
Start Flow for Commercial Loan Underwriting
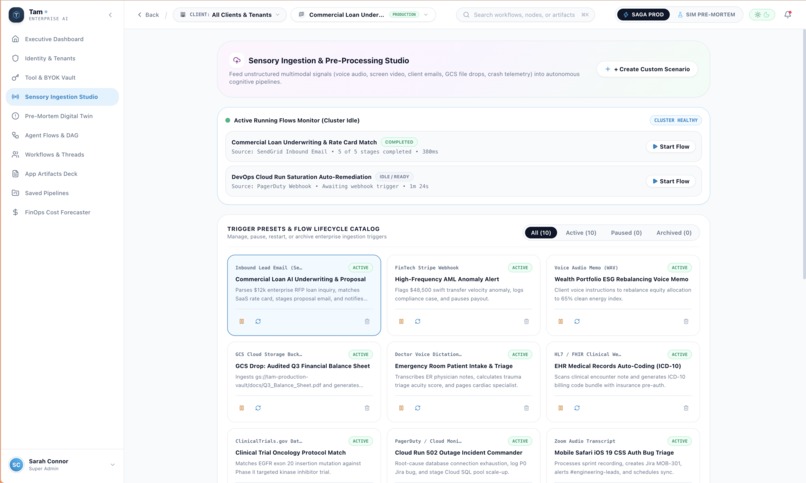click(x=671, y=147)
